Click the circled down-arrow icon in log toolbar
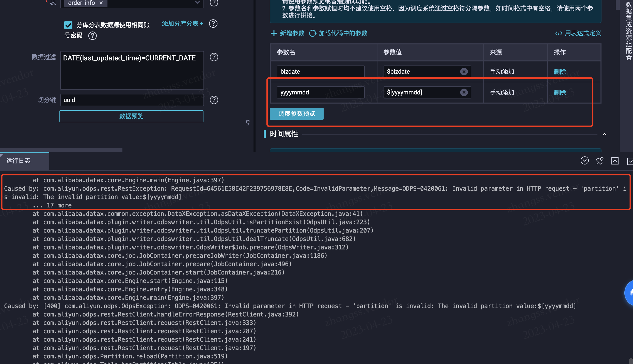Screen dimensions: 633x364 (584, 161)
